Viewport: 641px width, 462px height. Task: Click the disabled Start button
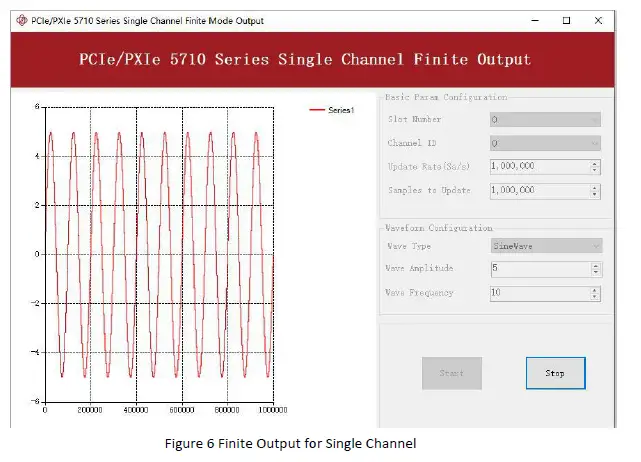[x=452, y=373]
